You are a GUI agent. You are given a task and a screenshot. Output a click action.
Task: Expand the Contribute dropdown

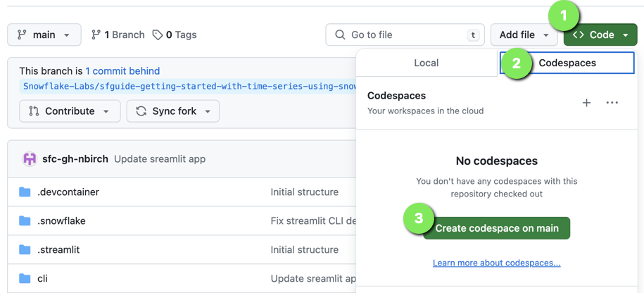[70, 111]
